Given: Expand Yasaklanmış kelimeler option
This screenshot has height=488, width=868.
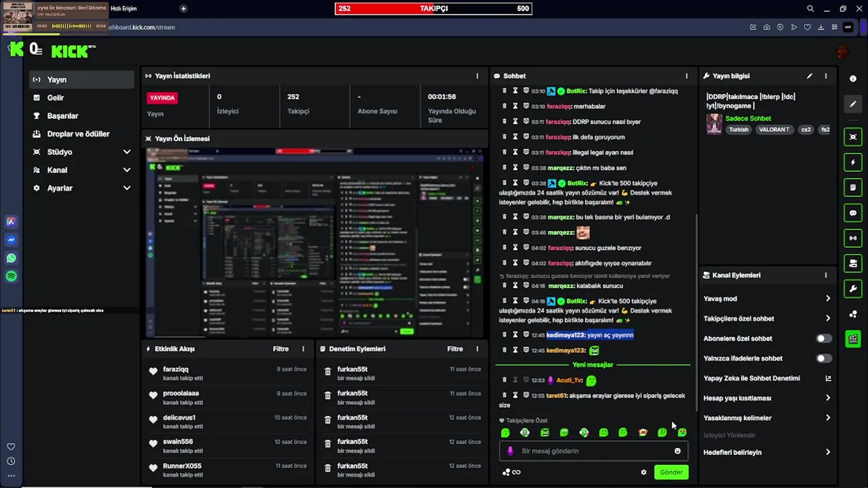Looking at the screenshot, I should [767, 418].
